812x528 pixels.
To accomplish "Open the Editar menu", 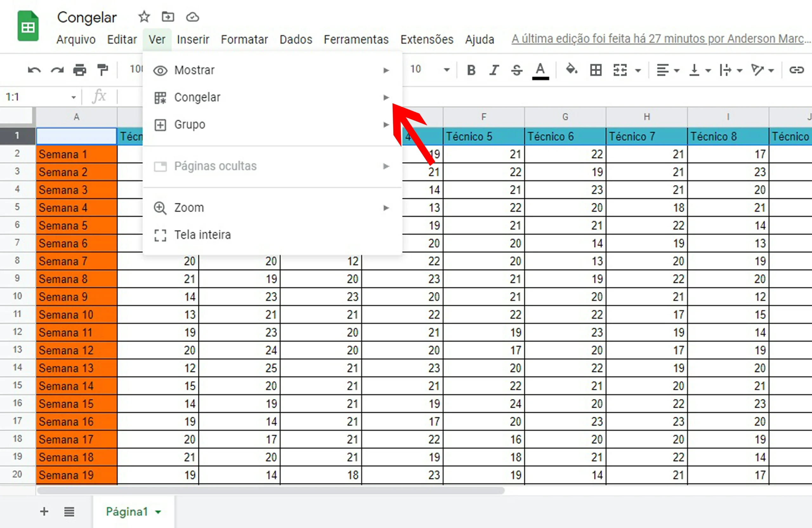I will tap(122, 40).
